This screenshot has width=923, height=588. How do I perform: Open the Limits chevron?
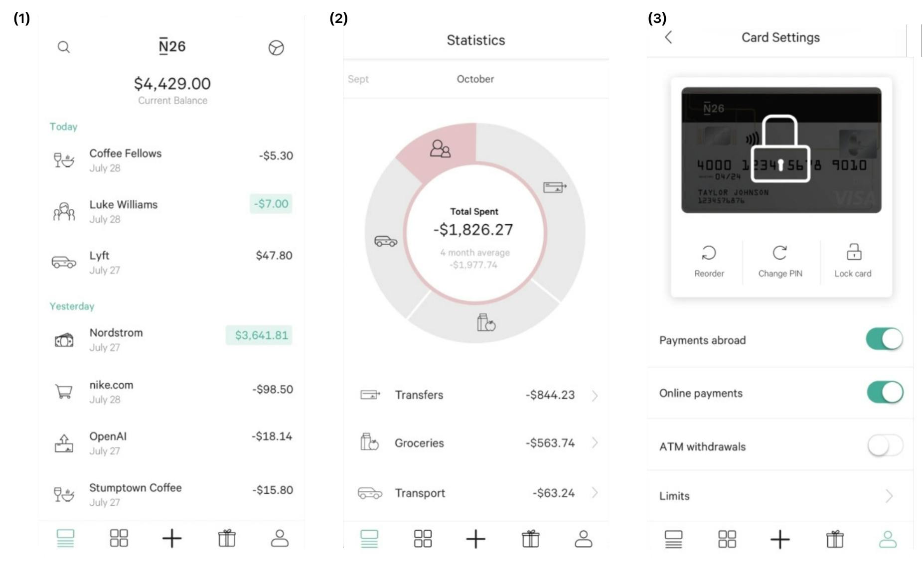[x=889, y=496]
